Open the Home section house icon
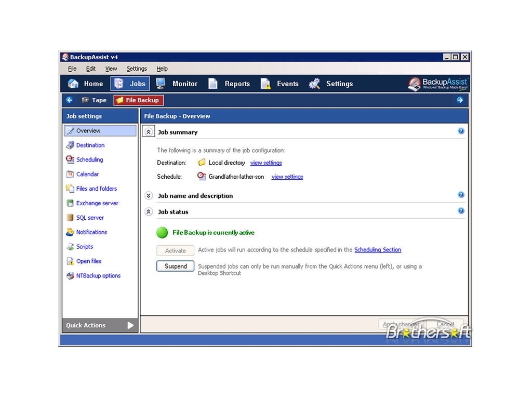 click(73, 84)
